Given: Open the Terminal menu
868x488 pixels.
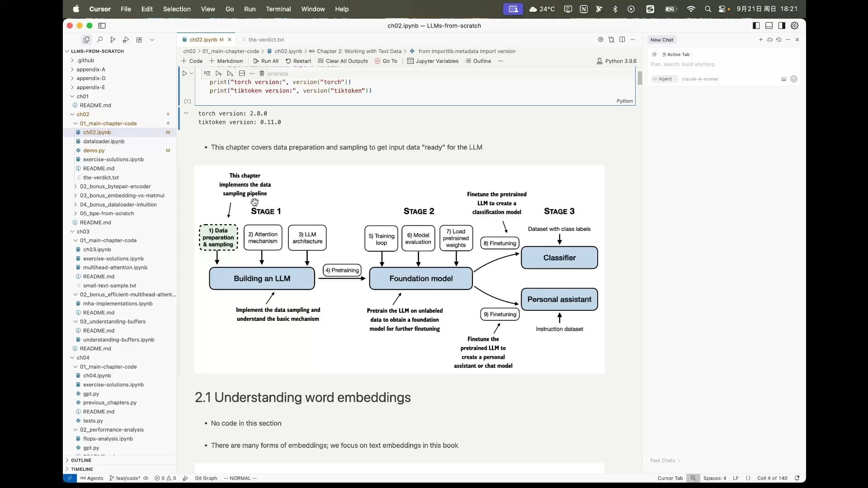Looking at the screenshot, I should tap(278, 9).
